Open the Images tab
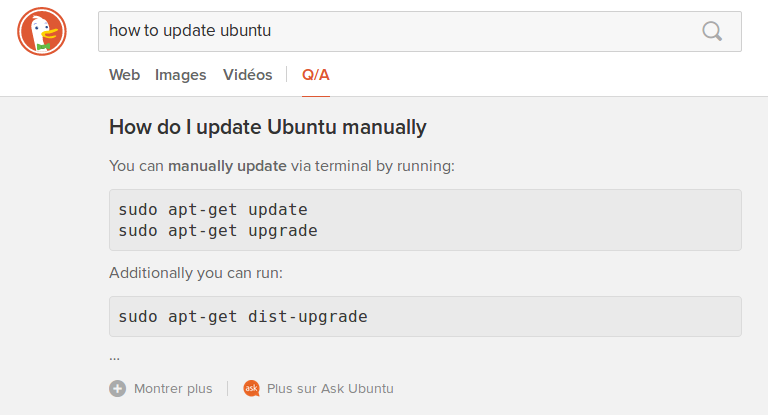768x415 pixels. [181, 75]
